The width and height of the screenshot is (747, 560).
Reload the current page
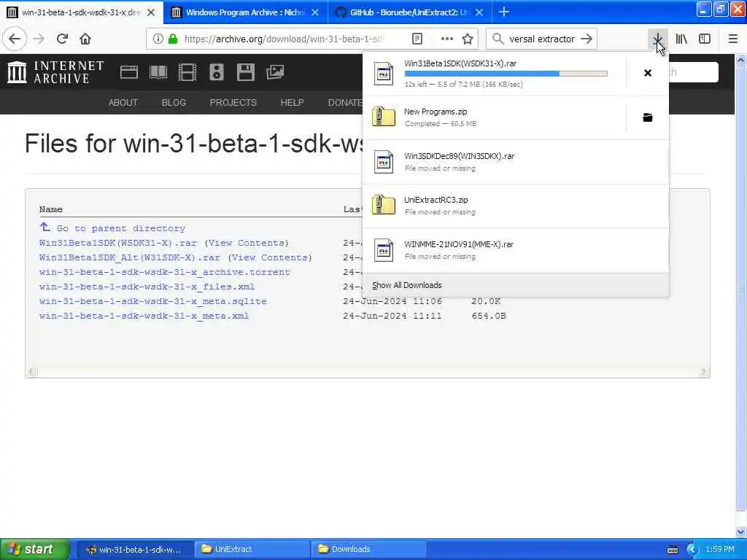[x=62, y=39]
